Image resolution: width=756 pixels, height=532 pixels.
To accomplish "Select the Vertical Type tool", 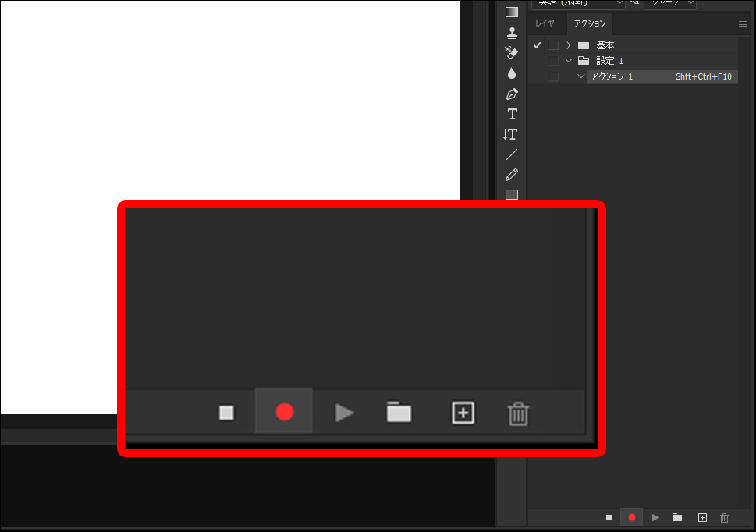I will point(511,134).
